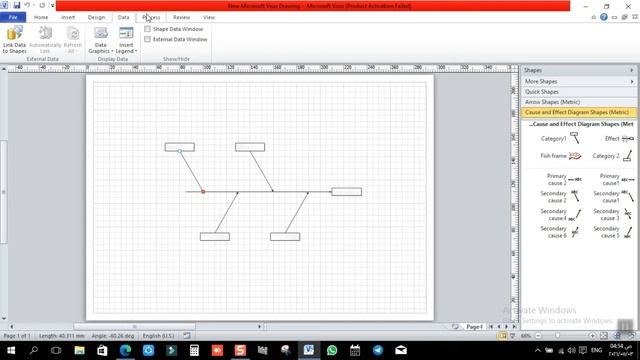Click the Save icon in quick access toolbar
The height and width of the screenshot is (360, 640).
pos(17,5)
